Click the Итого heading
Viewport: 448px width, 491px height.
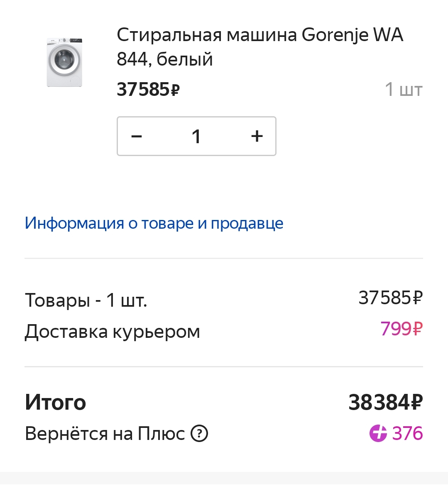point(55,402)
